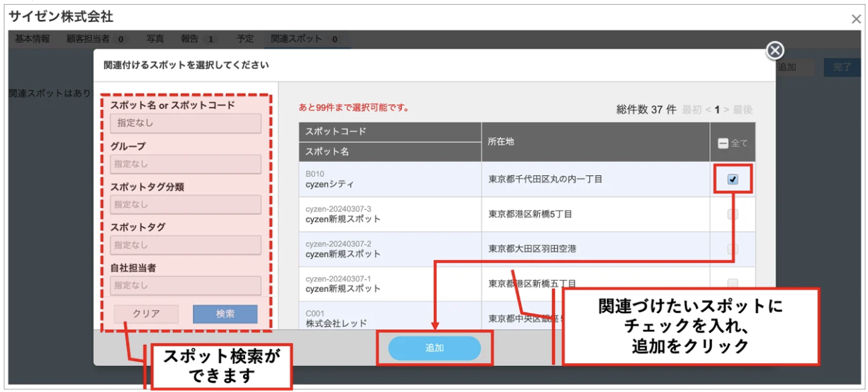
Task: Click the スポット名 or スポットコード input field
Action: pos(186,123)
